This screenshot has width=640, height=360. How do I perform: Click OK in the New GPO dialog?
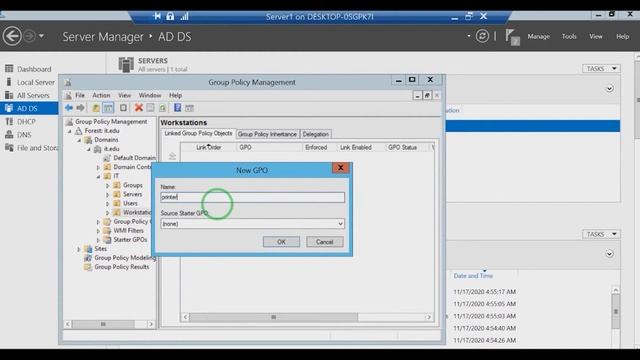point(281,242)
